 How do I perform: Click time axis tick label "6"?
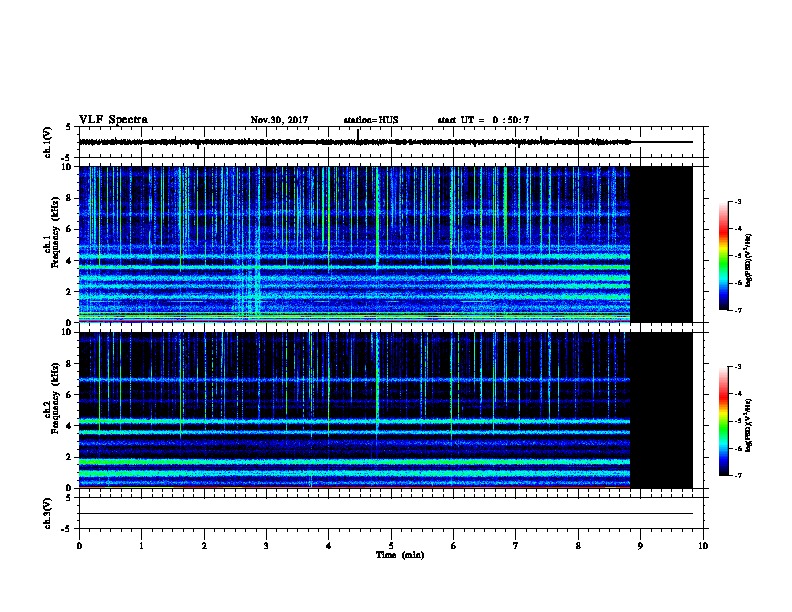(x=453, y=545)
